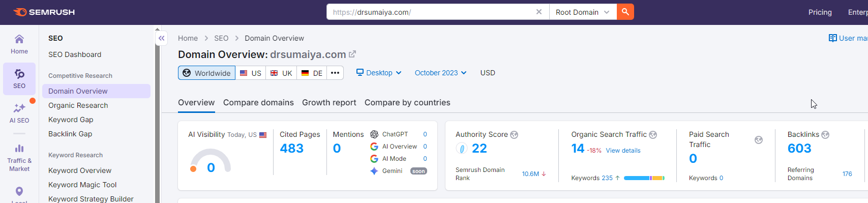Click the Referring Domains 176 value

click(x=847, y=174)
